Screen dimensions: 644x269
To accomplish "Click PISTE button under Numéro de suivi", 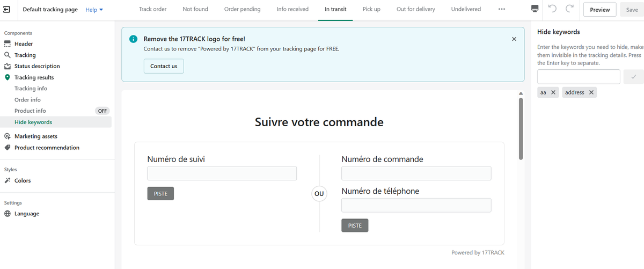I will click(160, 194).
